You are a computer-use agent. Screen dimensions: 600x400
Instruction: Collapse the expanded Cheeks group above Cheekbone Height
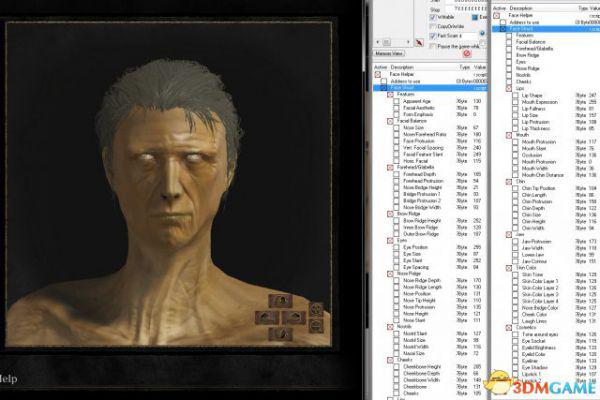tap(390, 360)
